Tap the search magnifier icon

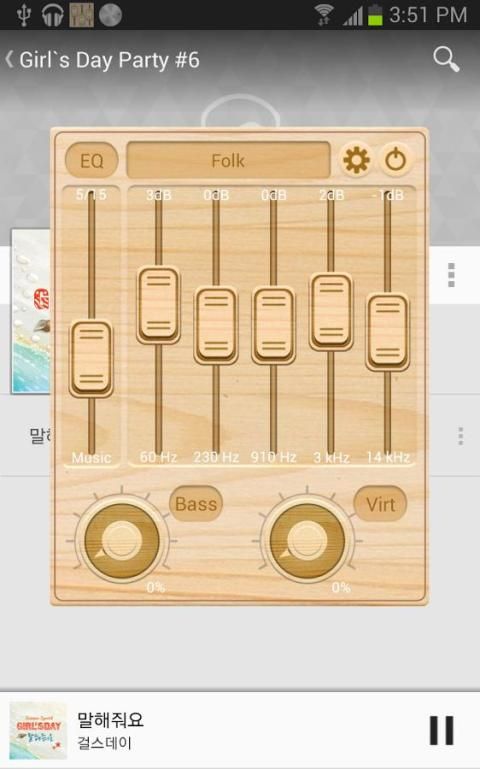click(446, 59)
